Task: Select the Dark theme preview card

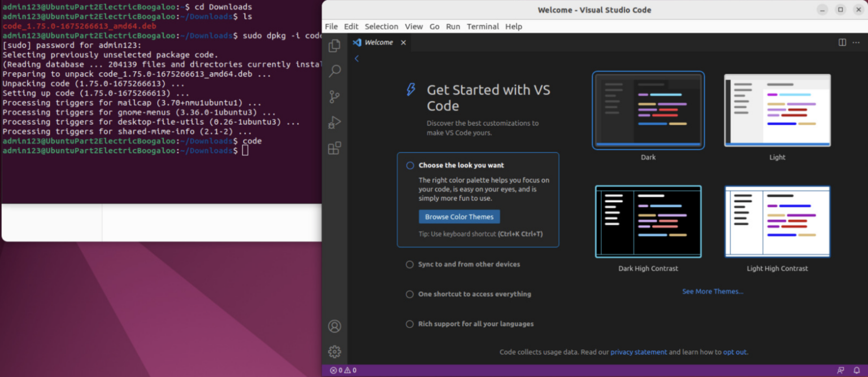Action: (x=648, y=111)
